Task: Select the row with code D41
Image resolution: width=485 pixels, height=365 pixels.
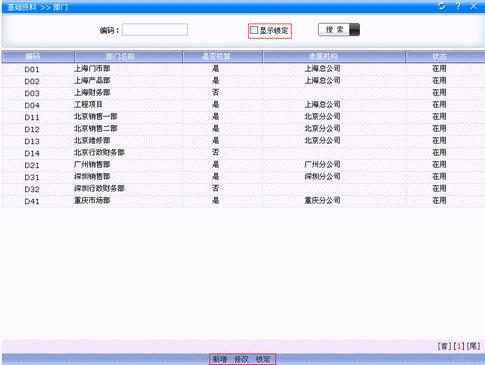Action: [x=243, y=201]
